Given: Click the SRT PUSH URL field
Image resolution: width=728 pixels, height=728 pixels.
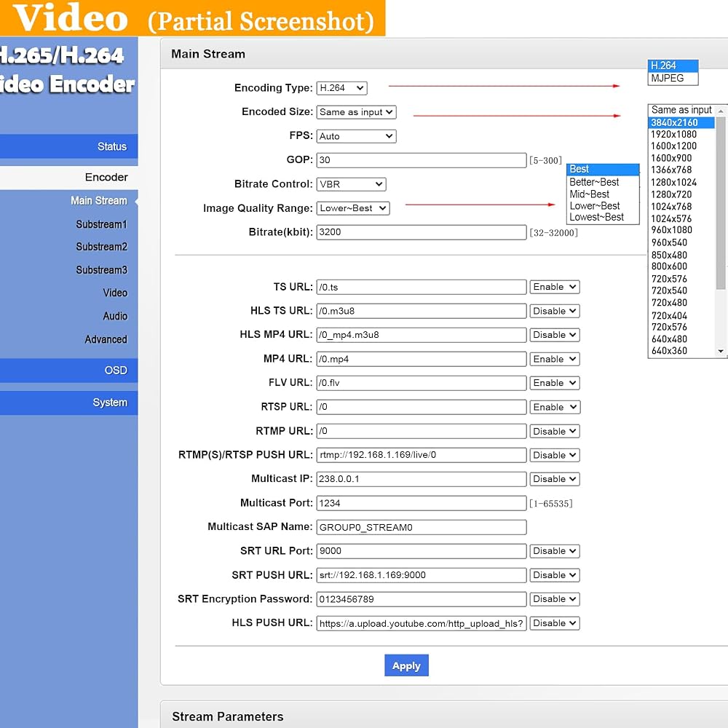Looking at the screenshot, I should (x=421, y=575).
